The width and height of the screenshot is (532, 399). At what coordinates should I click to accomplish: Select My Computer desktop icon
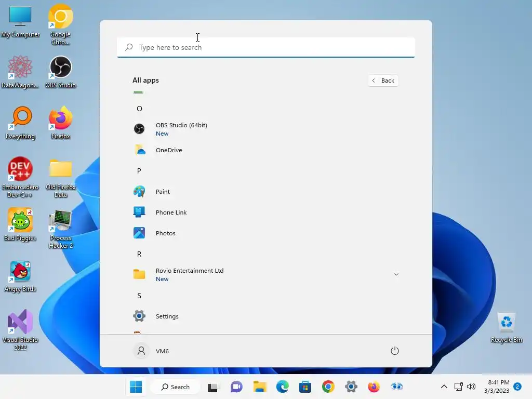point(20,22)
